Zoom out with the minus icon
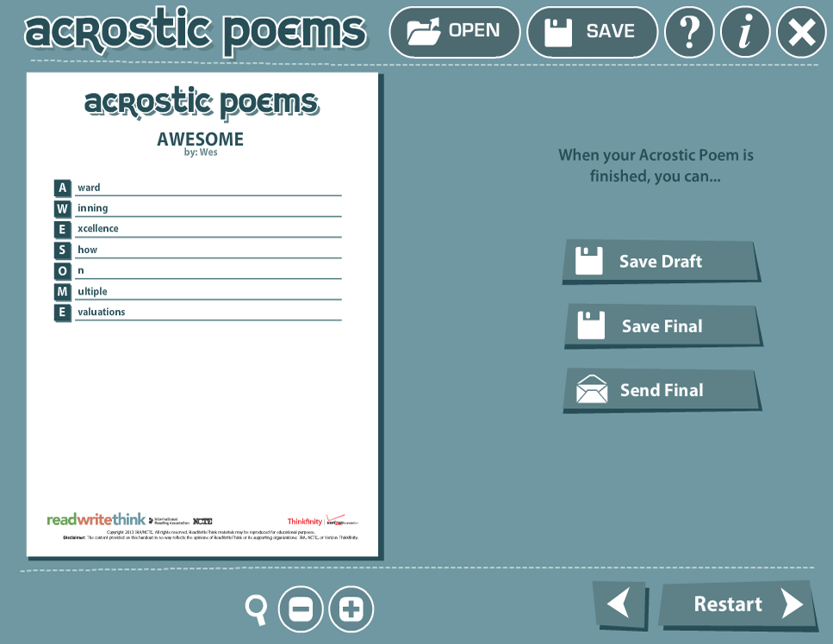This screenshot has width=833, height=644. click(x=301, y=610)
